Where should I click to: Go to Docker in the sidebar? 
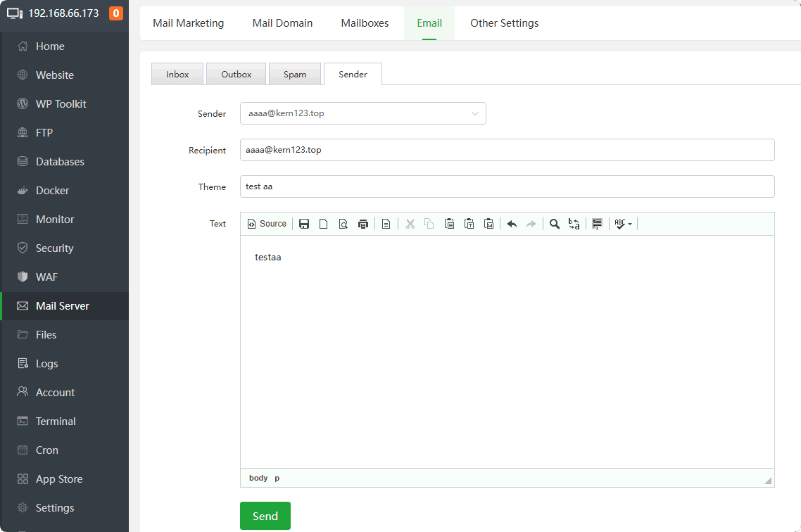[53, 191]
